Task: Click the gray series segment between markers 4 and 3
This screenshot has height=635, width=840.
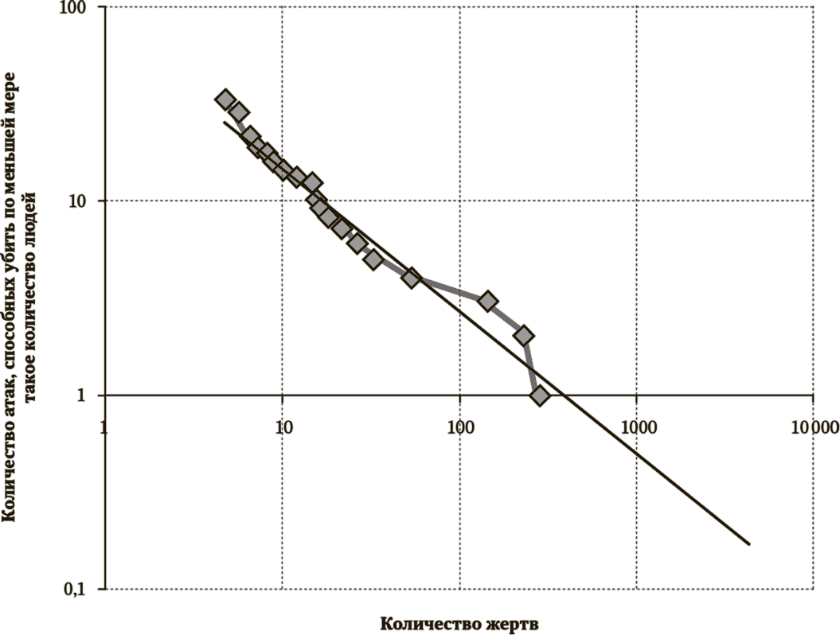Action: click(449, 290)
